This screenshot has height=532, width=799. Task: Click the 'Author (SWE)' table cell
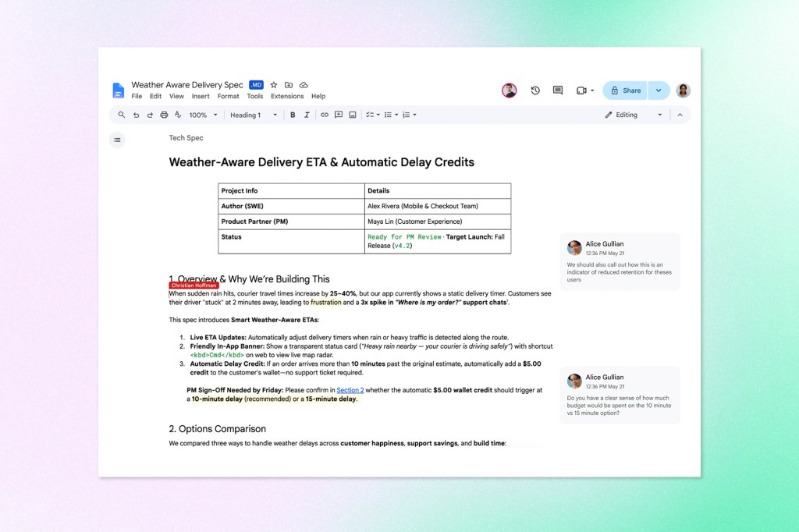[292, 206]
